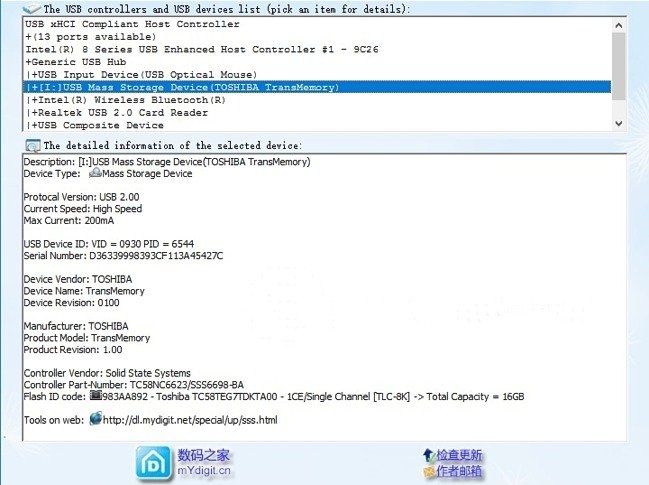Select Intel 8 Series USB Enhanced Host Controller row
The image size is (649, 485).
[x=317, y=50]
